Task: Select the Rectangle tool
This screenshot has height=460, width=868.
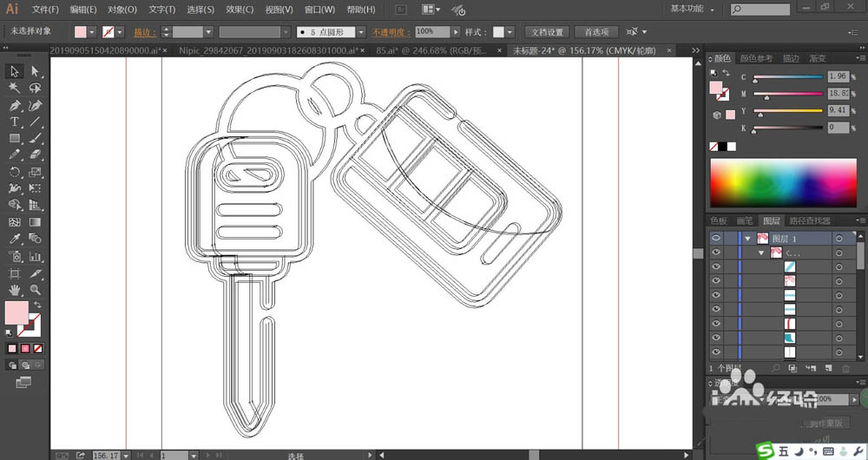Action: (15, 138)
